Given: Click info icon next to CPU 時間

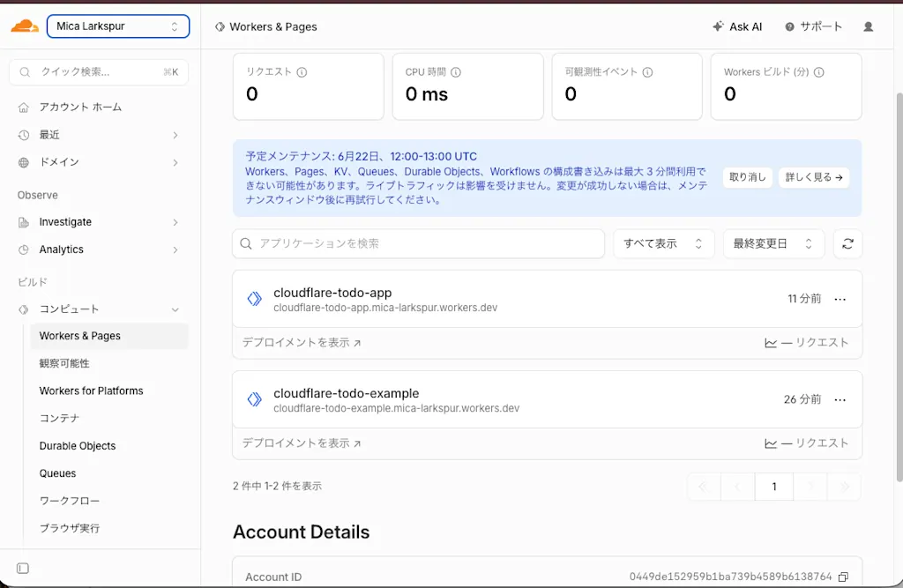Looking at the screenshot, I should [456, 72].
